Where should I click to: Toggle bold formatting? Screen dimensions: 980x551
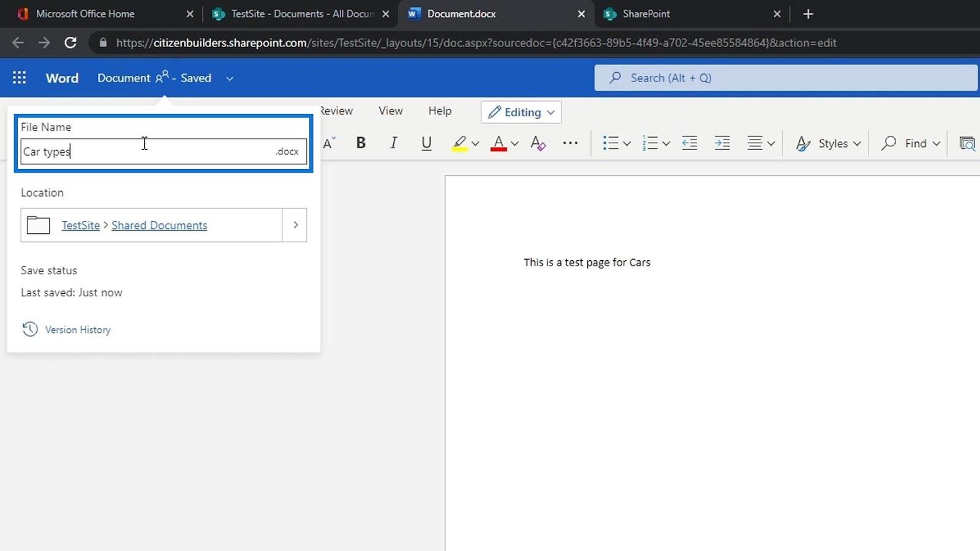(x=361, y=143)
